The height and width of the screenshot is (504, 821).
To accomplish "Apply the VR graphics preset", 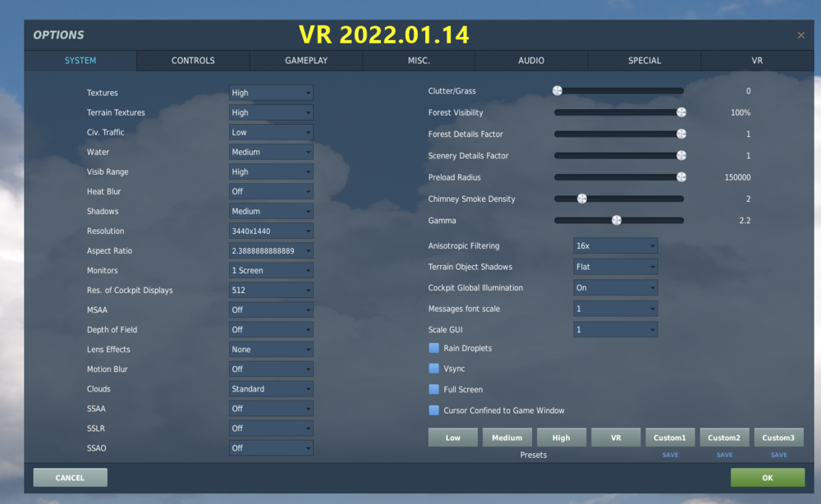I will coord(616,437).
